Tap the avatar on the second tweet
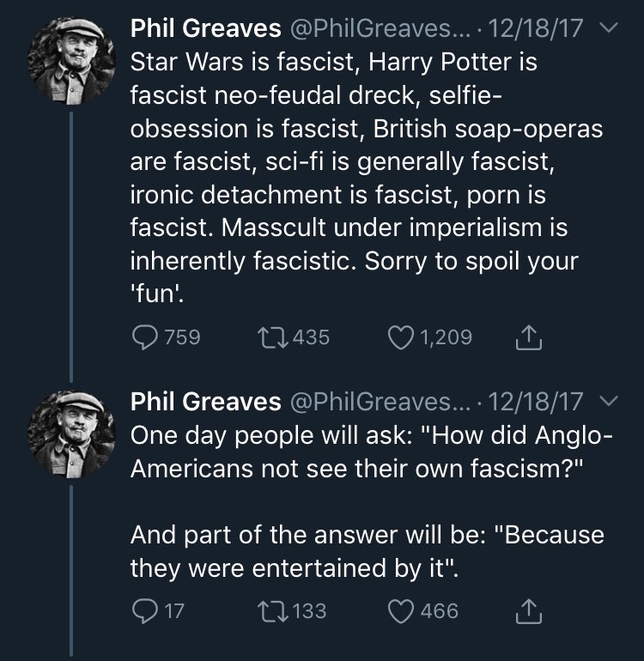This screenshot has height=661, width=644. click(72, 432)
